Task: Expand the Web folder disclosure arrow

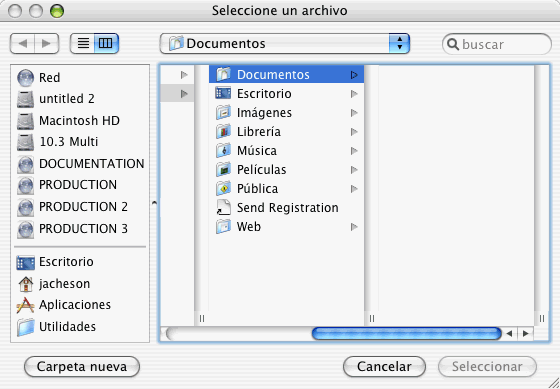Action: (354, 227)
